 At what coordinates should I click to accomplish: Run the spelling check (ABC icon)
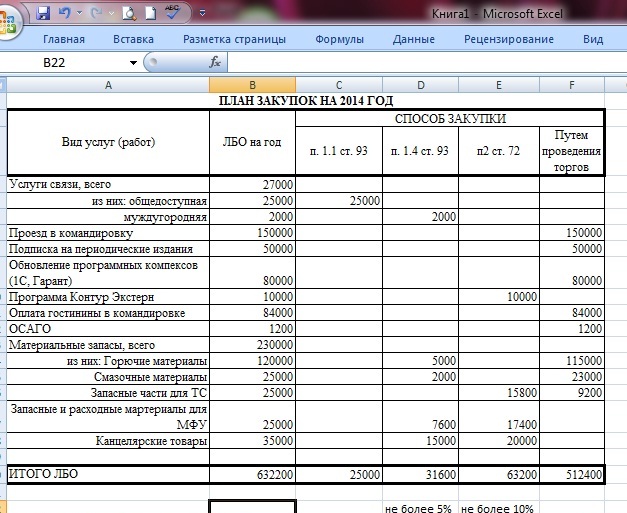tap(170, 13)
